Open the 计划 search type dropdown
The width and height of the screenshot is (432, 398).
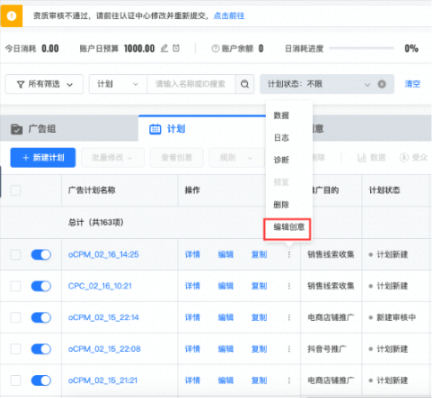(x=118, y=84)
